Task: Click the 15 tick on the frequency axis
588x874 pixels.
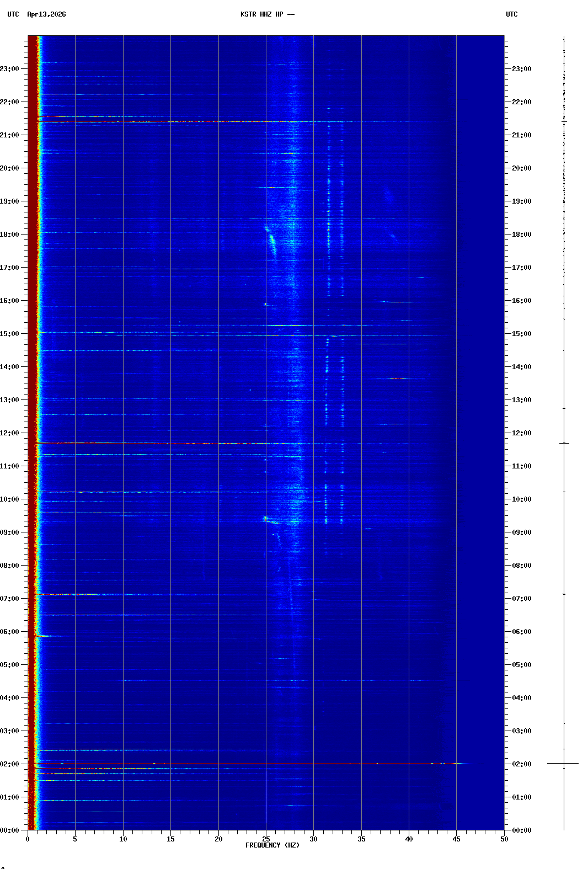Action: tap(170, 839)
